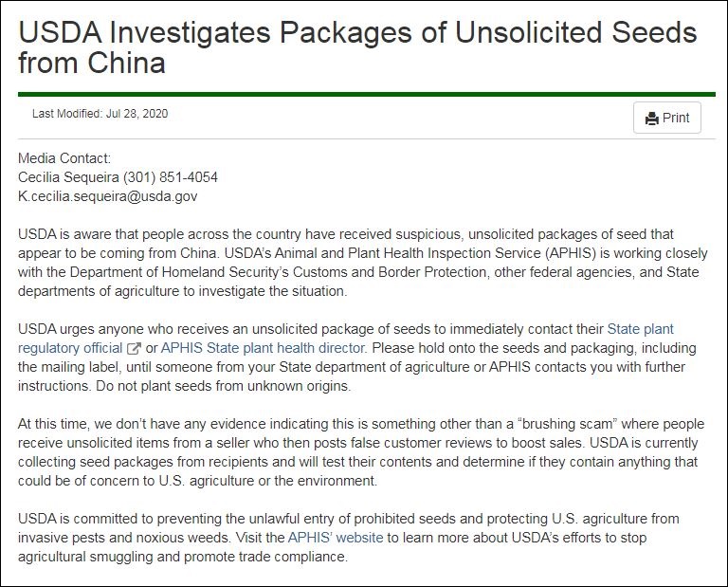Image resolution: width=728 pixels, height=587 pixels.
Task: Click the phone number (301) 851-4054
Action: pos(171,177)
